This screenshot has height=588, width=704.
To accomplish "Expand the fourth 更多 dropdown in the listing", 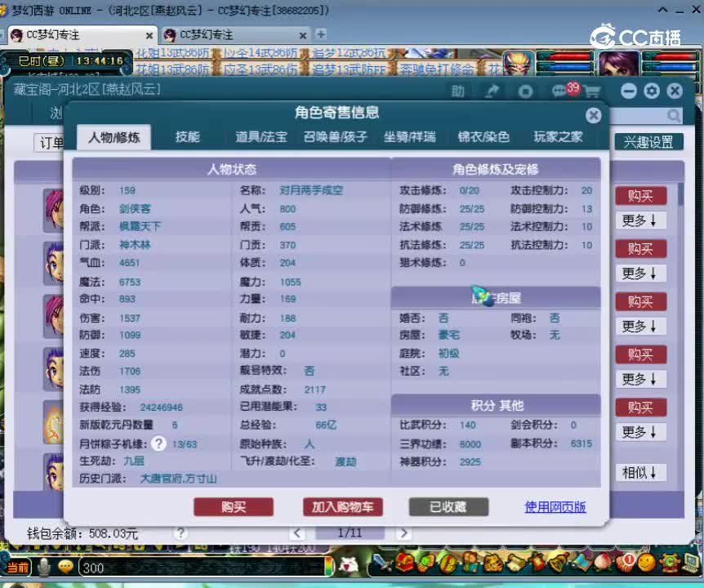I will tap(640, 379).
